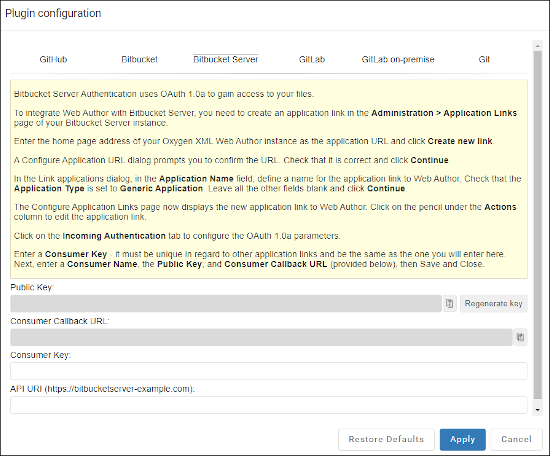Switch to the GitHub tab
550x456 pixels.
pyautogui.click(x=53, y=59)
